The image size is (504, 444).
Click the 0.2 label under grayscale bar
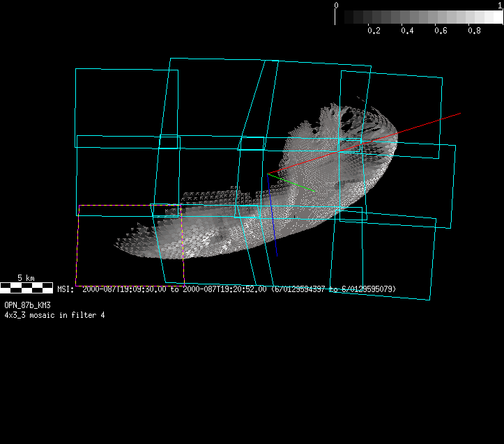tap(374, 31)
